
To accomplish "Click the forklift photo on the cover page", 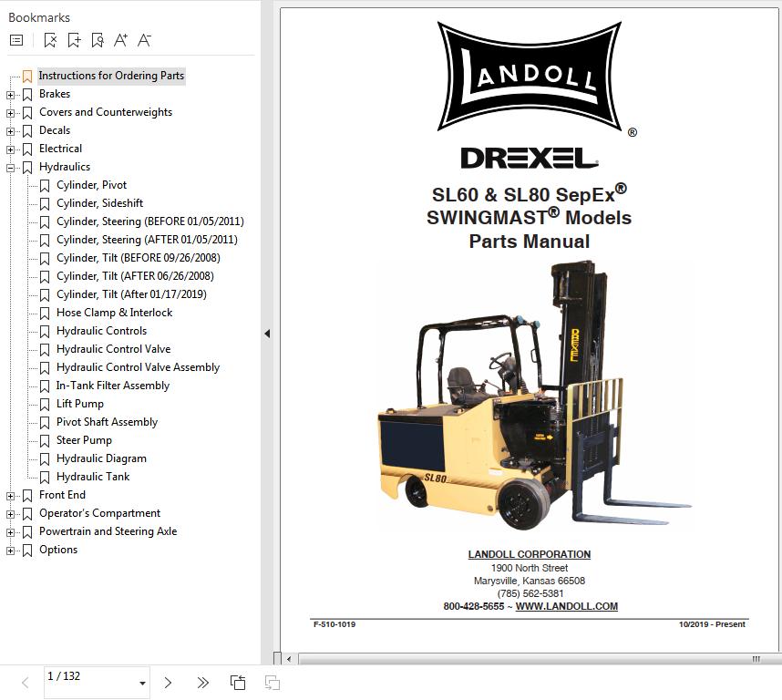I will [534, 395].
